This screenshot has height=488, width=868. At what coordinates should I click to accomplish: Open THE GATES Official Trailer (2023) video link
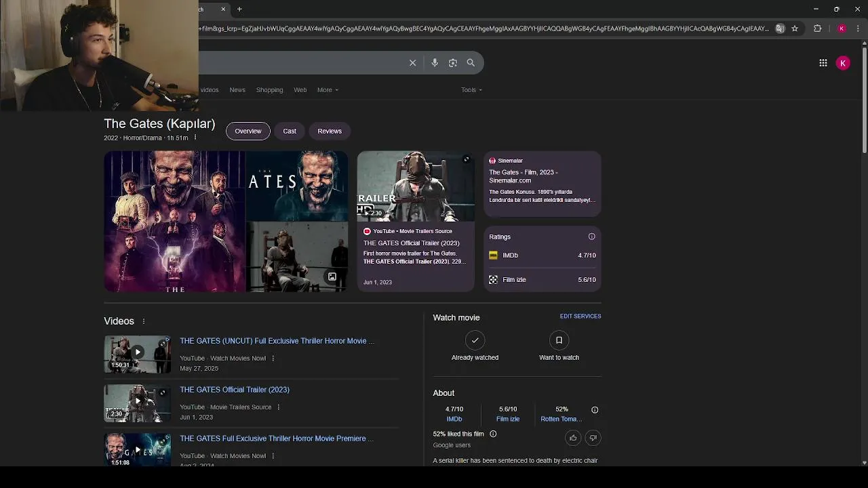235,390
